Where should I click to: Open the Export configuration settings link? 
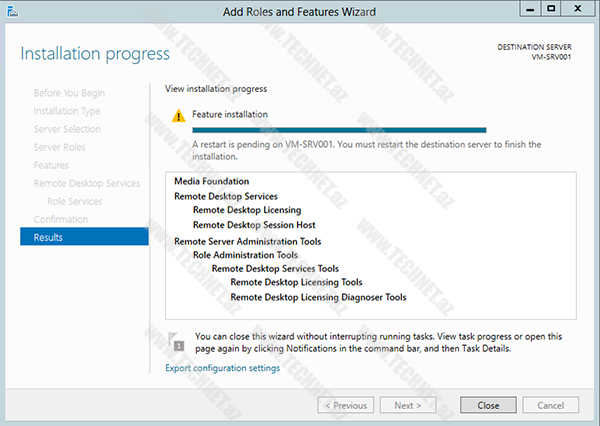pos(222,368)
